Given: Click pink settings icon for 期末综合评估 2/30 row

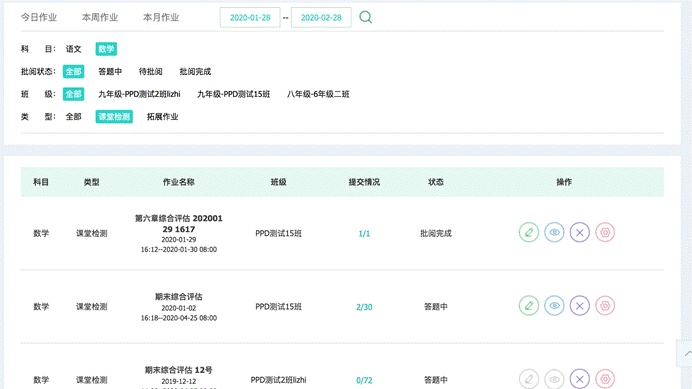Looking at the screenshot, I should tap(605, 306).
